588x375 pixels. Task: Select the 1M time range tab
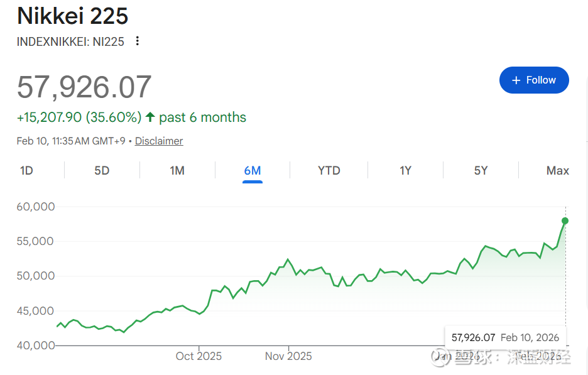coord(177,170)
